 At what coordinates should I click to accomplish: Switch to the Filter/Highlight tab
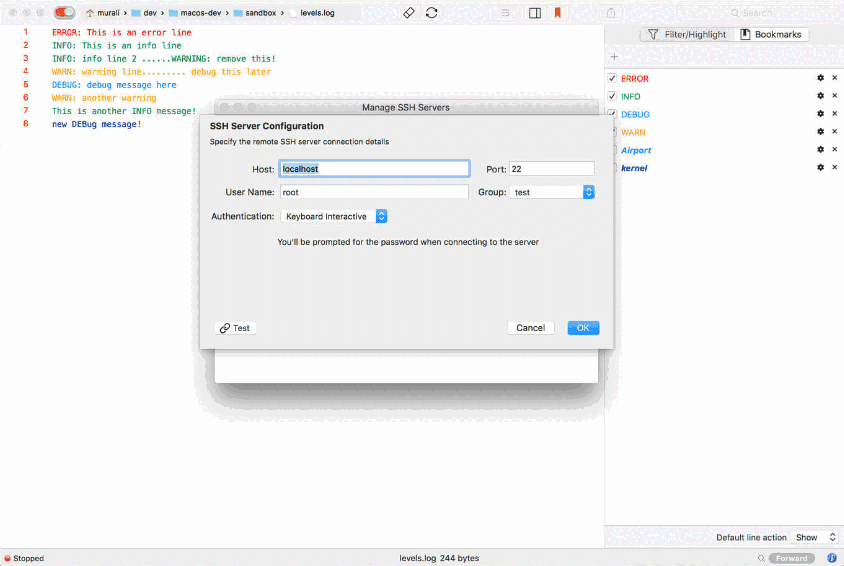tap(688, 35)
